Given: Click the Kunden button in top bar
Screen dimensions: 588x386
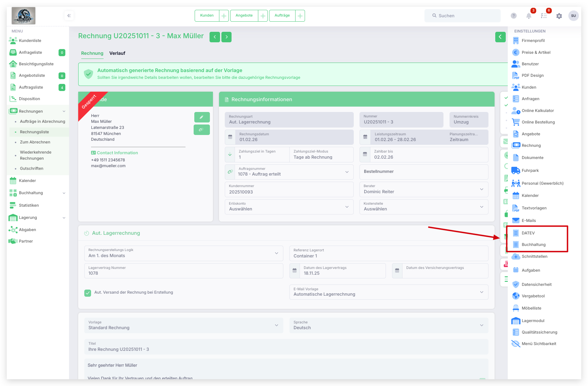Looking at the screenshot, I should (207, 16).
